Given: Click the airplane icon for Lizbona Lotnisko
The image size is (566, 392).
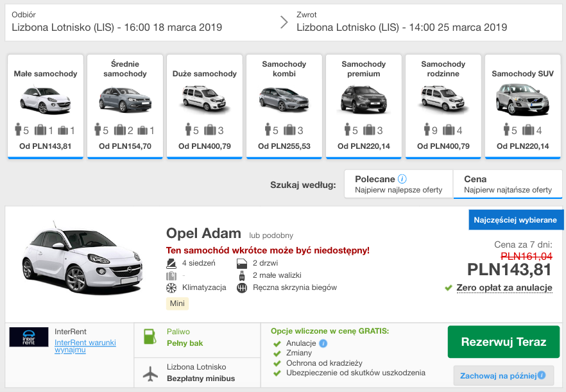Looking at the screenshot, I should tap(151, 373).
